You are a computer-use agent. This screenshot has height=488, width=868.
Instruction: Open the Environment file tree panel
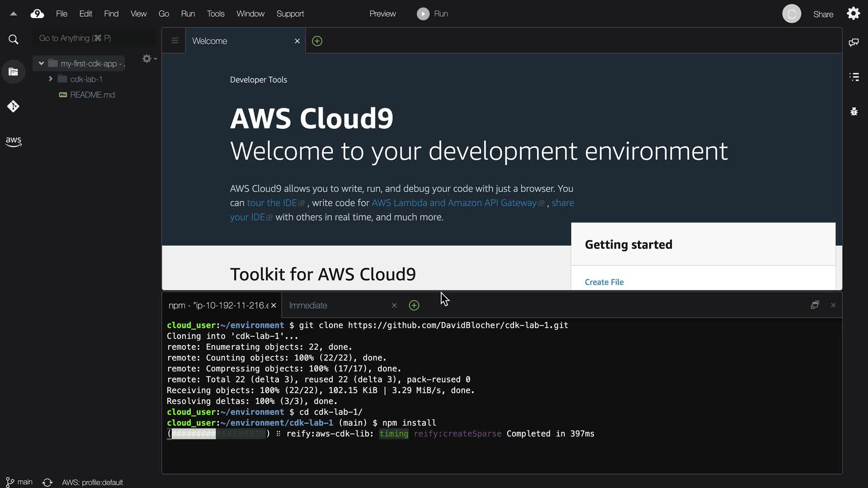pos(14,72)
